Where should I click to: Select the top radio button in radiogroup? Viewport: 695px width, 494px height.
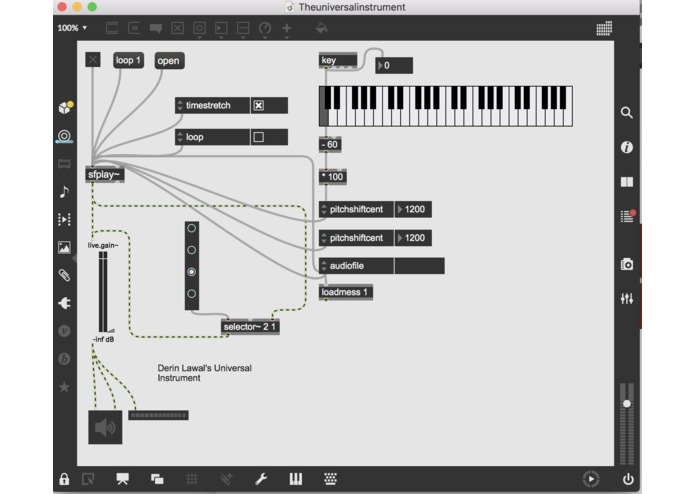pos(191,228)
